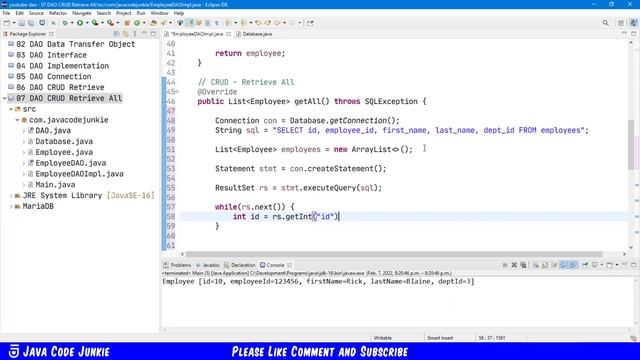Screen dimensions: 640x360
Task: Expand the MariaDB library node
Action: tap(11, 207)
